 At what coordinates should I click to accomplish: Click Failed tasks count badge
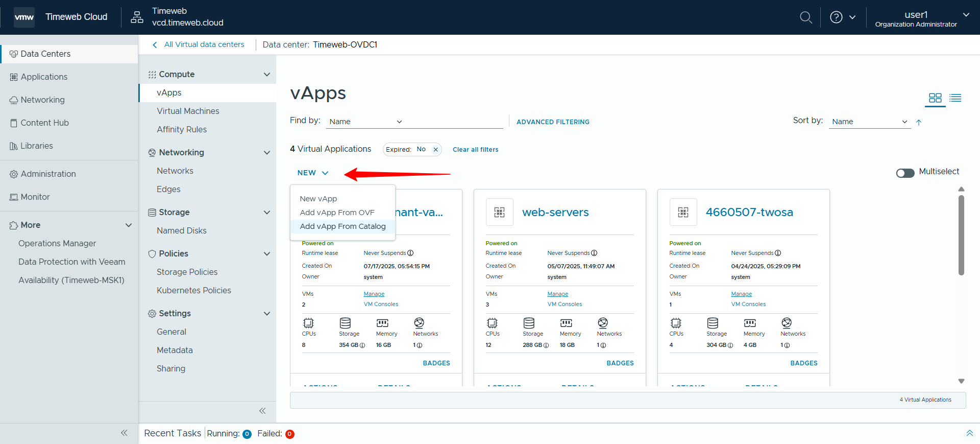point(289,434)
